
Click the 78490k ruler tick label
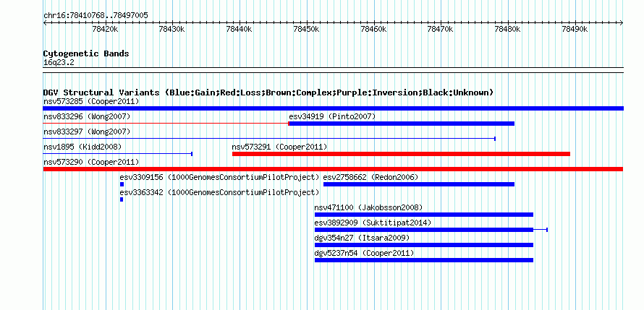(x=575, y=29)
